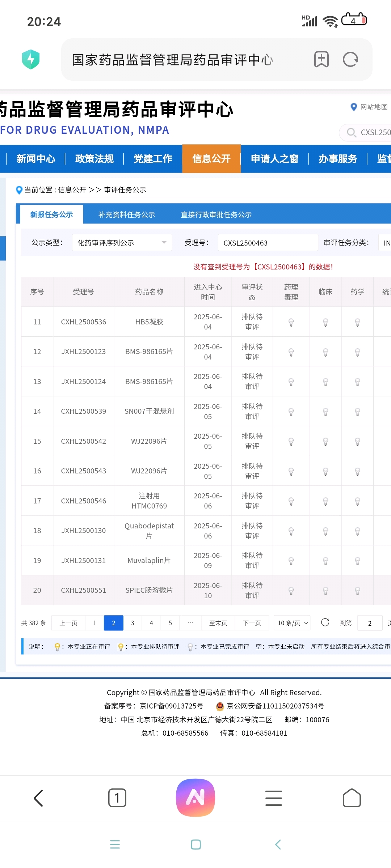
Task: Open 新闻中心 menu
Action: (x=36, y=159)
